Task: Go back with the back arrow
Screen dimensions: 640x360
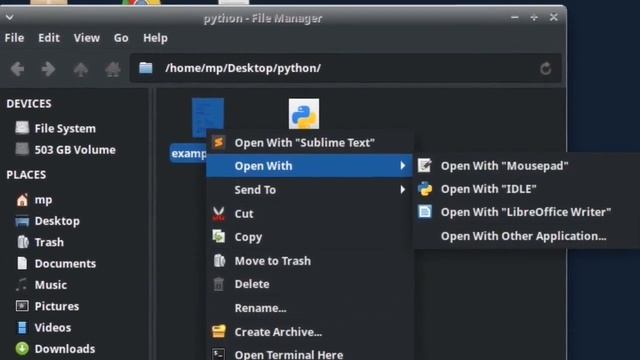Action: (x=17, y=69)
